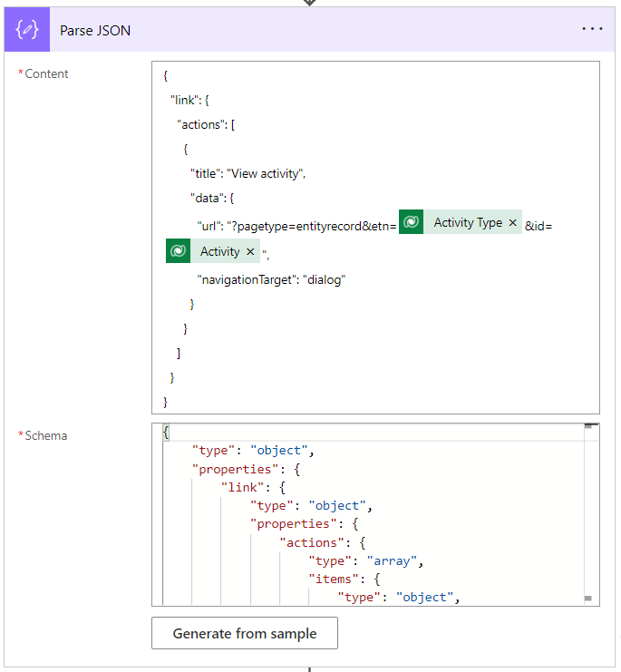Click the "navigationTarget": "dialog" line in Content
The image size is (621, 672).
tap(271, 280)
